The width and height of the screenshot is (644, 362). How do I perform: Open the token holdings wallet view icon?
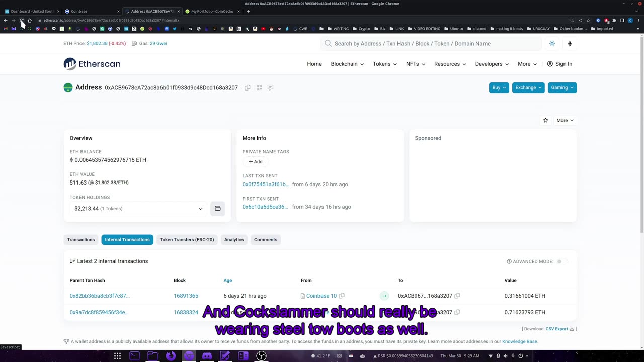218,209
